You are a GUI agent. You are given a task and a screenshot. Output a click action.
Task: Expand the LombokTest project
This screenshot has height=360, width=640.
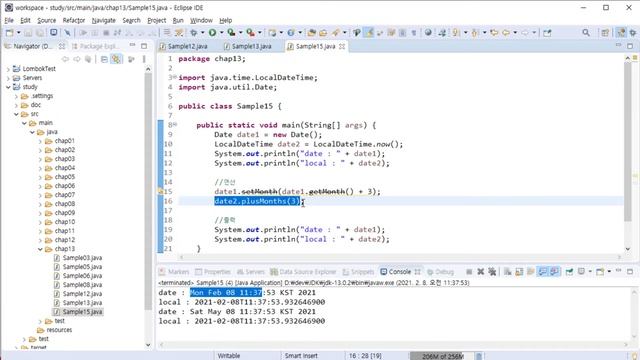pos(8,69)
